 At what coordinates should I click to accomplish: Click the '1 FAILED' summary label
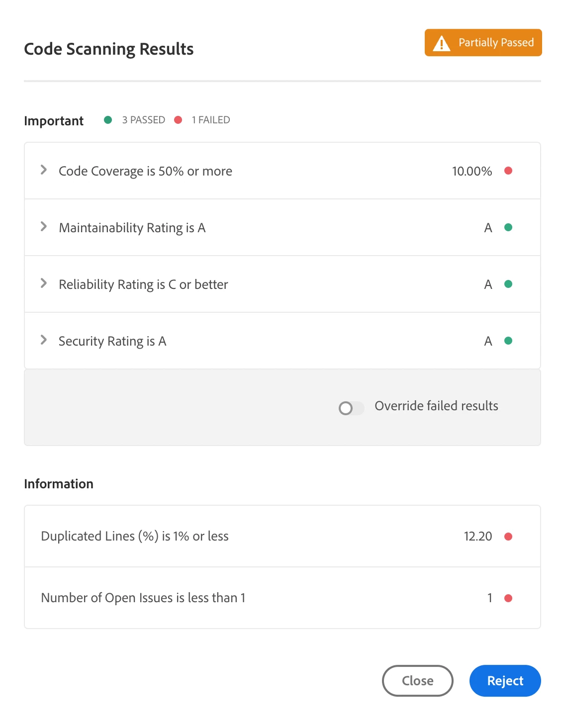click(211, 120)
